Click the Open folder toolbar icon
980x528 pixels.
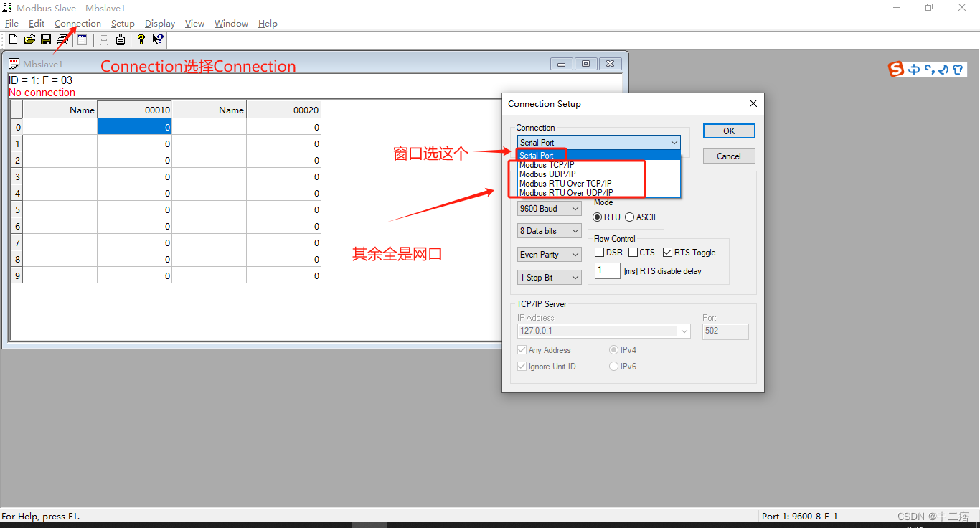pyautogui.click(x=29, y=39)
